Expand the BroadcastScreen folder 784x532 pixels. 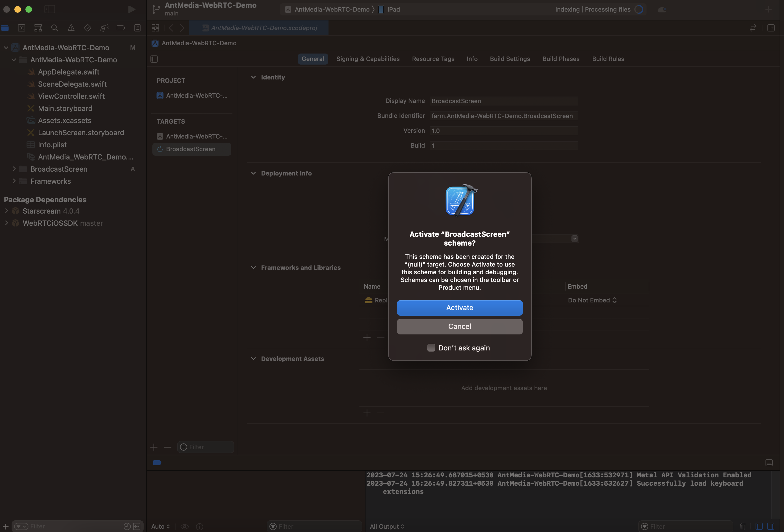click(14, 169)
